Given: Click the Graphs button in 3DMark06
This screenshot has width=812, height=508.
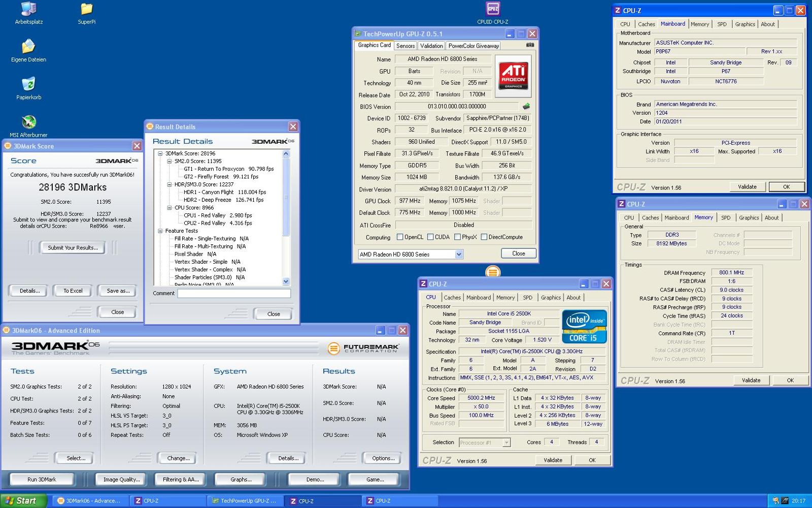Looking at the screenshot, I should point(241,480).
